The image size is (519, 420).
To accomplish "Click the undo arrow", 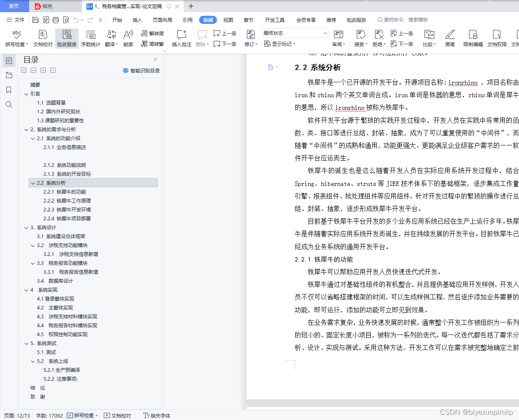I will click(76, 20).
